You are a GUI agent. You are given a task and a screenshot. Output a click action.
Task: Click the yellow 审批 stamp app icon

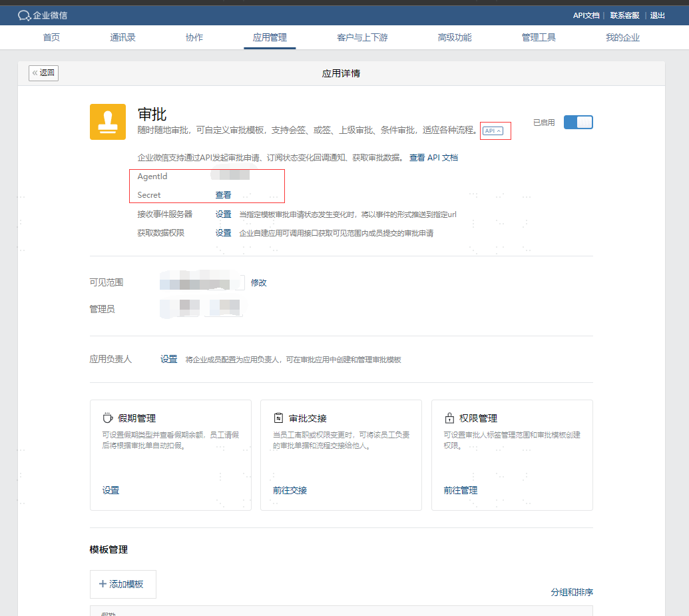(108, 122)
